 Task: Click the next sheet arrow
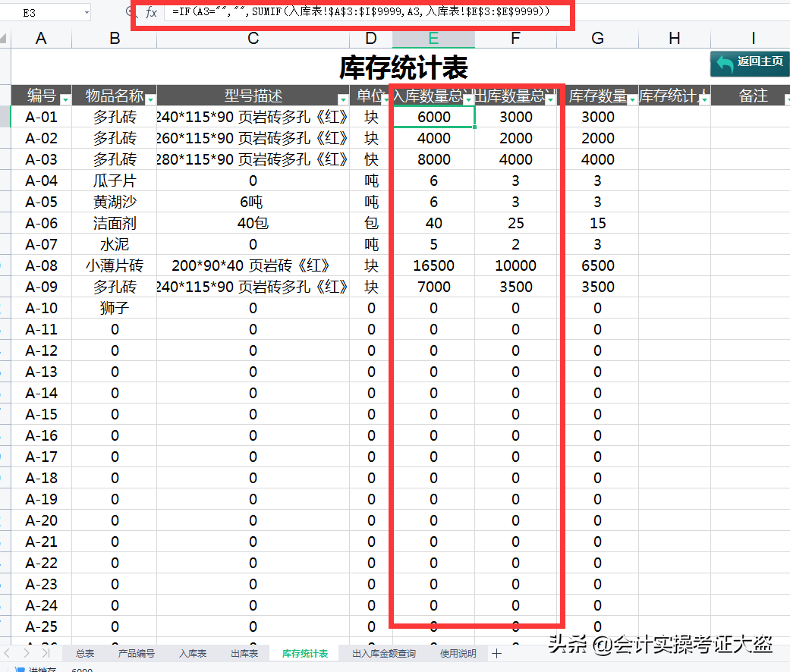27,653
